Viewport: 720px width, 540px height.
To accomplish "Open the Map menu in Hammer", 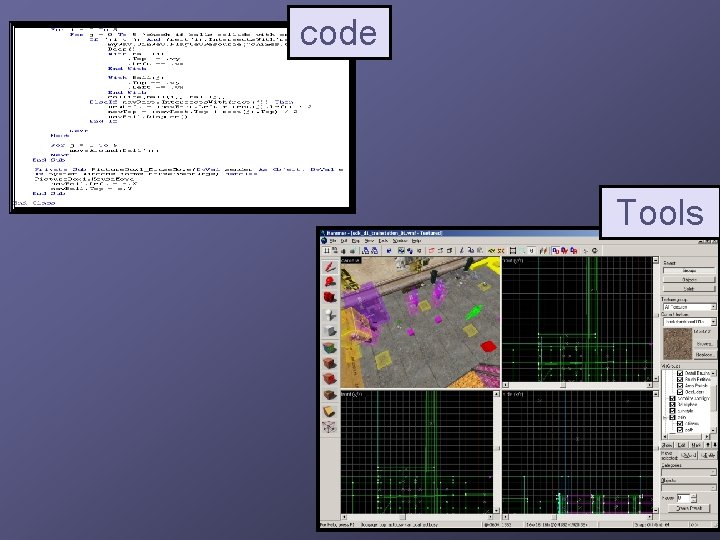I will click(x=356, y=241).
